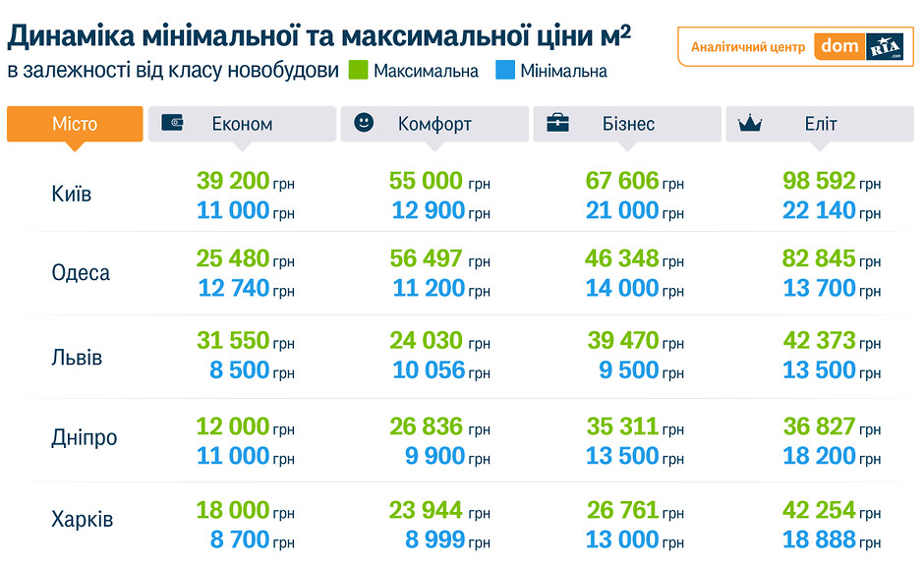Click the wallet icon beside Економ

click(176, 124)
